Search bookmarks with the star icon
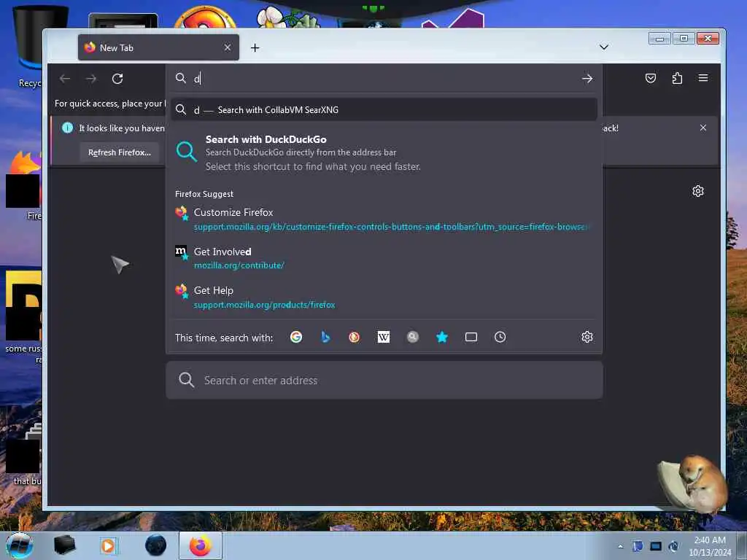 (441, 337)
